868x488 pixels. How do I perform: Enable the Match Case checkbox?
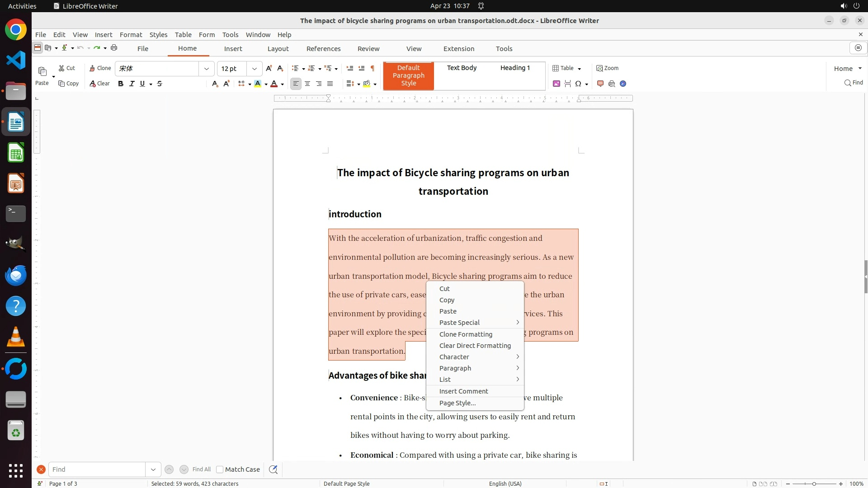pos(220,469)
